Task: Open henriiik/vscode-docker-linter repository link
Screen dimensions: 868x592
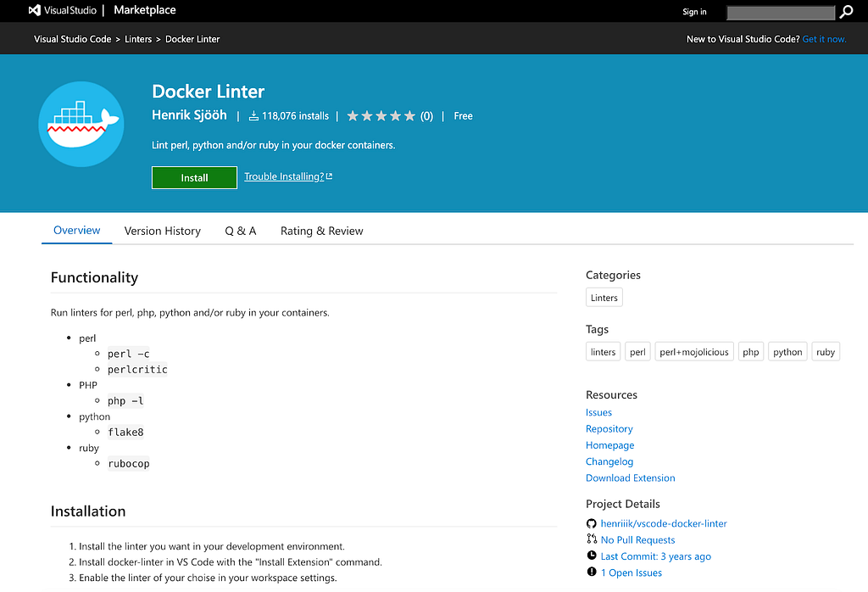Action: point(664,523)
